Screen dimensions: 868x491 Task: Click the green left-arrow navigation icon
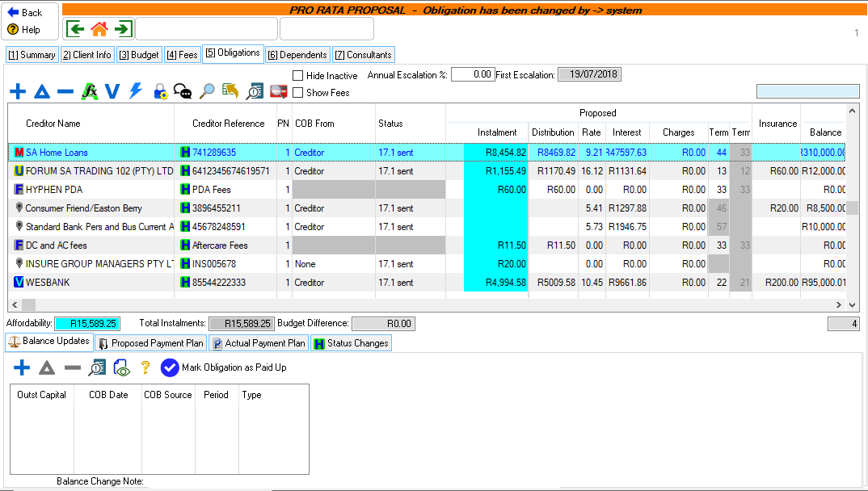pyautogui.click(x=76, y=29)
